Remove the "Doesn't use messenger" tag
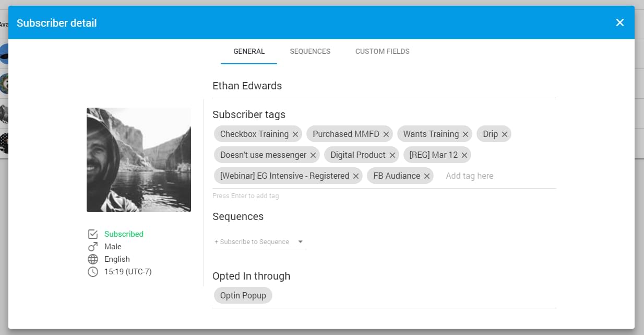Screen dimensions: 644x335 (x=312, y=155)
